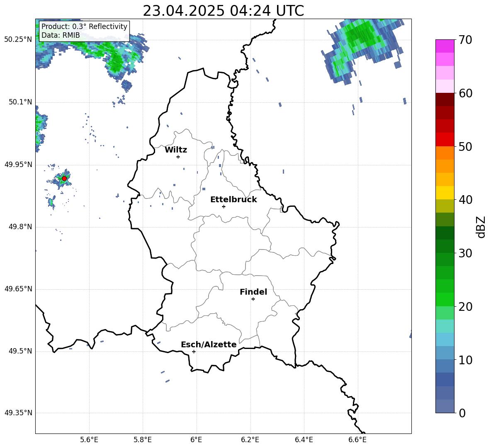Click the 6.4°E longitude label
The height and width of the screenshot is (448, 491).
pos(304,440)
